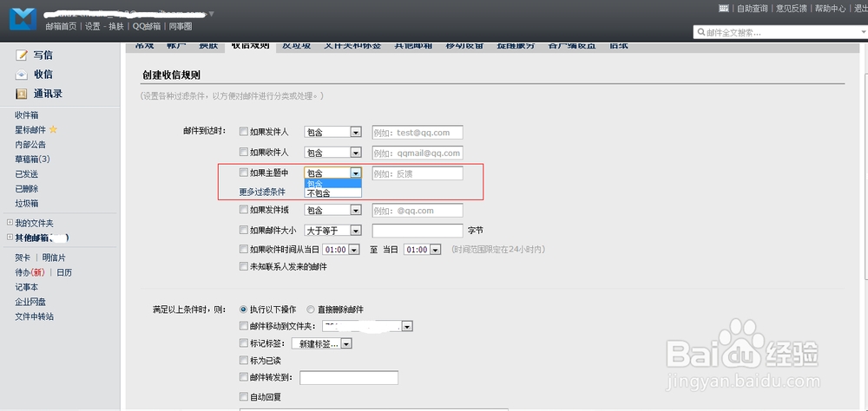
Task: Expand 我的文件夹 tree node
Action: click(x=10, y=223)
